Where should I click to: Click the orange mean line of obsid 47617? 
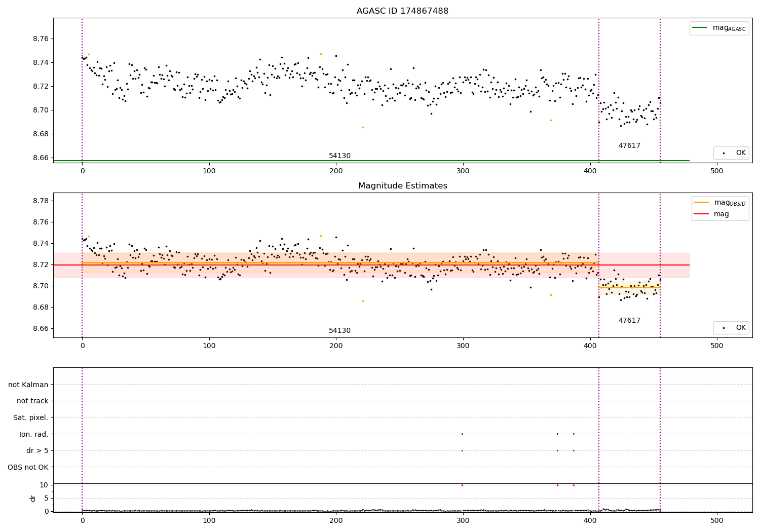click(630, 288)
